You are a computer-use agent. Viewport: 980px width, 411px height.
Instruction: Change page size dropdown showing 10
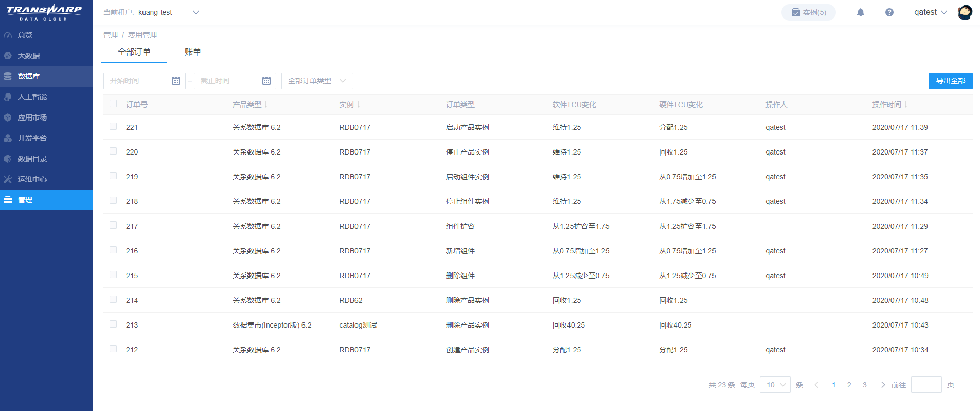tap(775, 385)
